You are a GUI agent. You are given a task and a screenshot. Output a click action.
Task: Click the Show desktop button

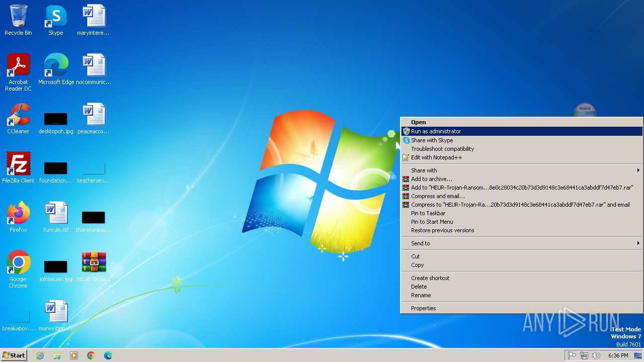coord(638,355)
